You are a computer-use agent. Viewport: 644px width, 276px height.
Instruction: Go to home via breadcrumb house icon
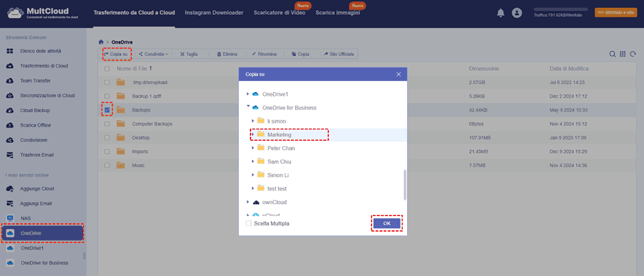click(101, 42)
